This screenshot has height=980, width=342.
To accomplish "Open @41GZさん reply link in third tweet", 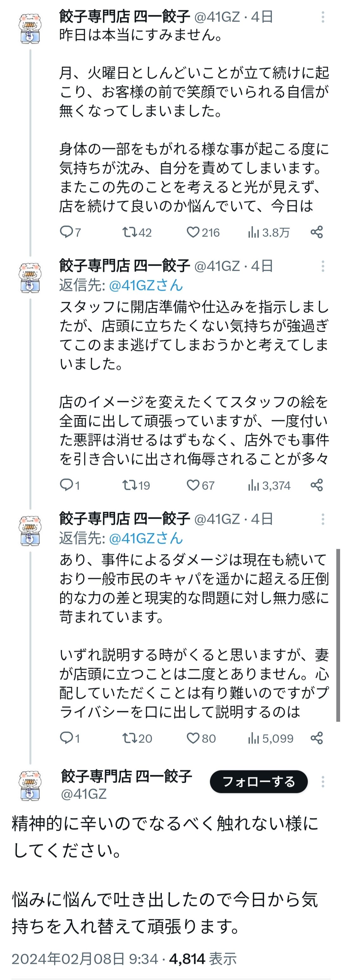I will (146, 538).
